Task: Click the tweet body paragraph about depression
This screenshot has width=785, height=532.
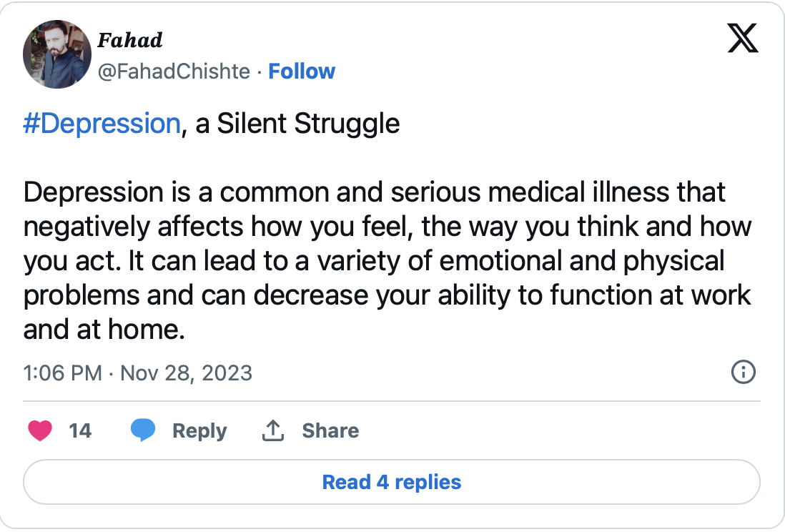Action: 387,260
